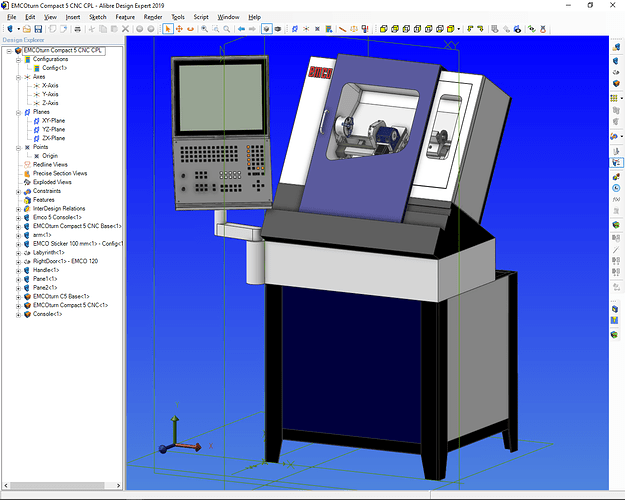The width and height of the screenshot is (625, 500).
Task: Choose the orange Pan (move) tool
Action: [x=179, y=29]
